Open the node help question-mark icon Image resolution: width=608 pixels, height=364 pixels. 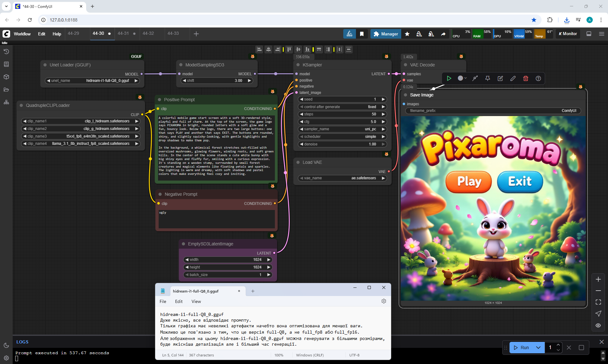click(x=538, y=78)
